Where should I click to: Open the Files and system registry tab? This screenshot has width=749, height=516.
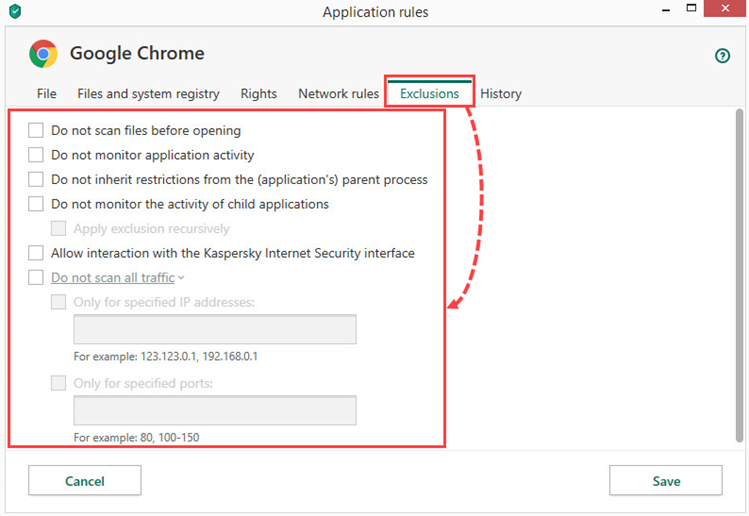(x=149, y=94)
